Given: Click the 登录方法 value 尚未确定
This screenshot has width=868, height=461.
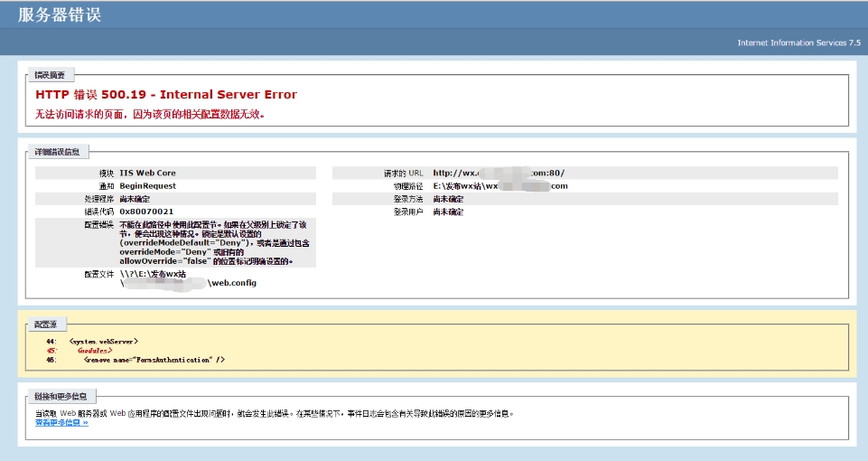Looking at the screenshot, I should (x=448, y=198).
